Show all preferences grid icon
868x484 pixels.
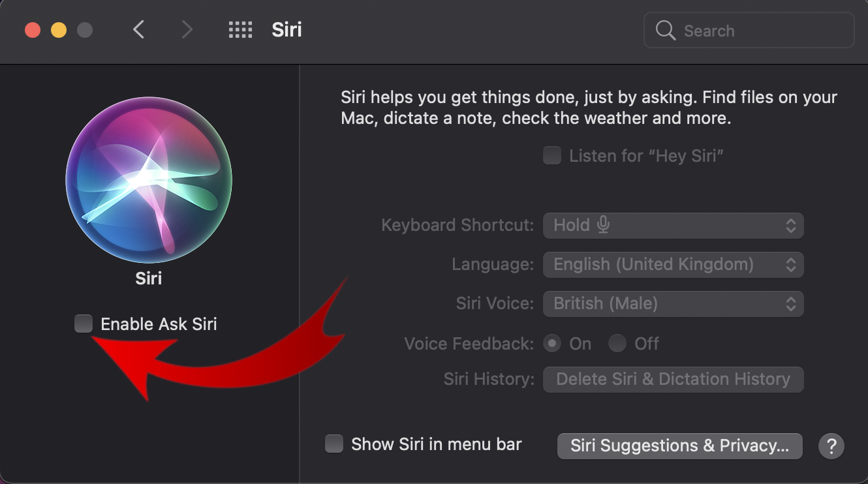(240, 30)
